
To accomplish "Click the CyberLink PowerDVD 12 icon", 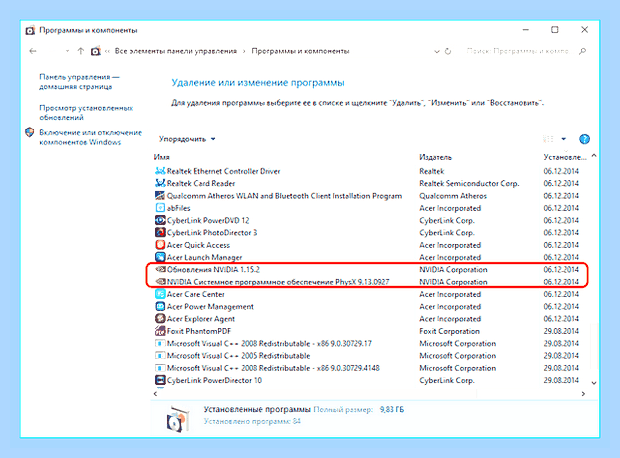I will [160, 220].
